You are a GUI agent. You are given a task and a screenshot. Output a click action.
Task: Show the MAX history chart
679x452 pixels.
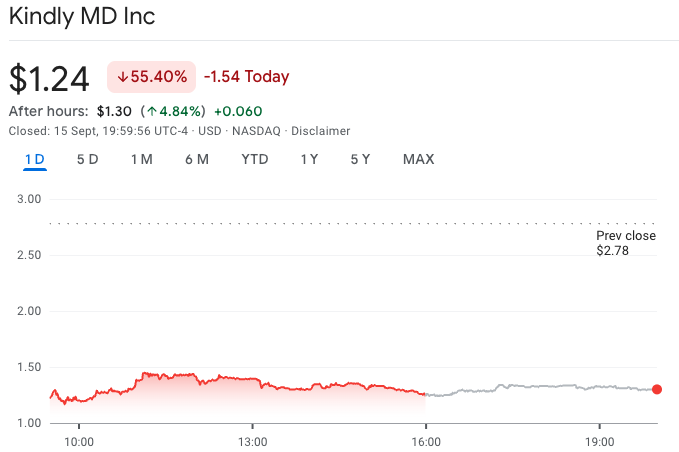point(418,159)
